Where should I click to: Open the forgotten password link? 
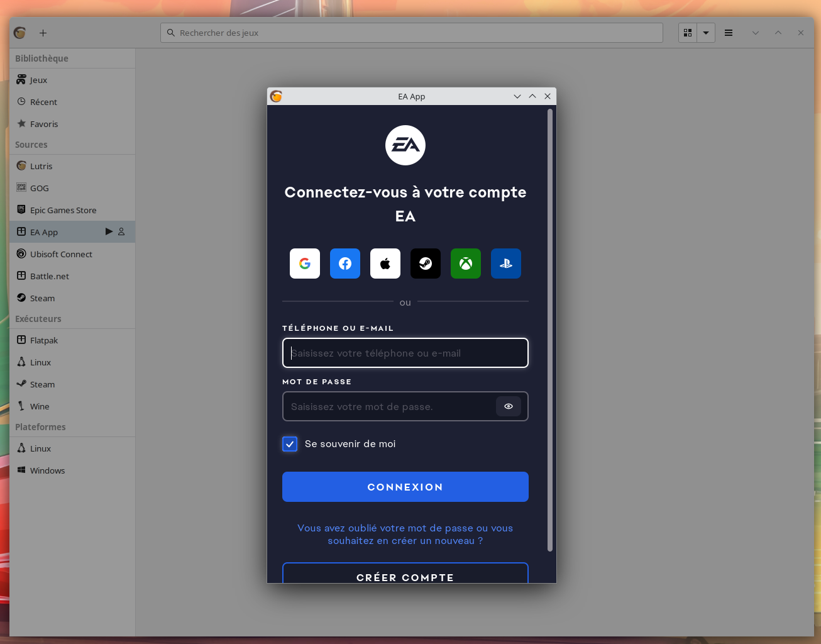405,535
